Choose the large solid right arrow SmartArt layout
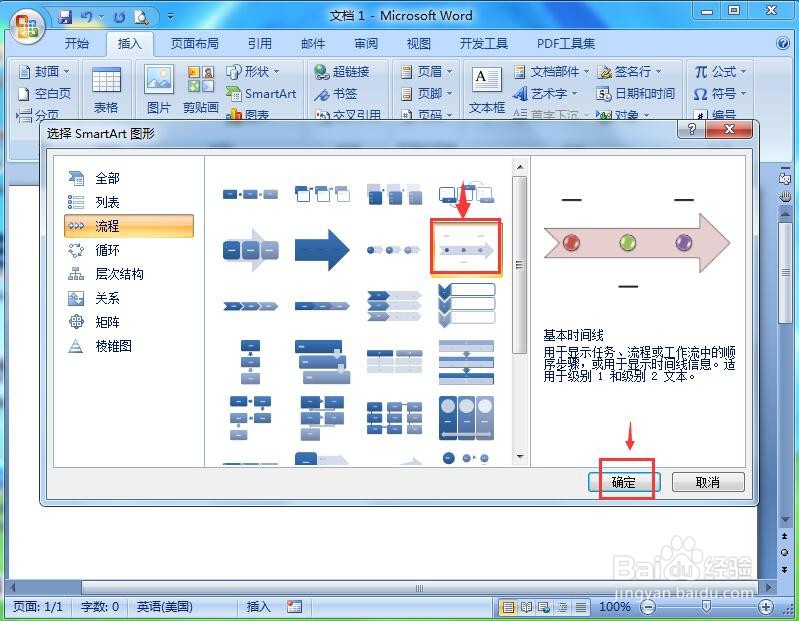The image size is (799, 621). [322, 250]
